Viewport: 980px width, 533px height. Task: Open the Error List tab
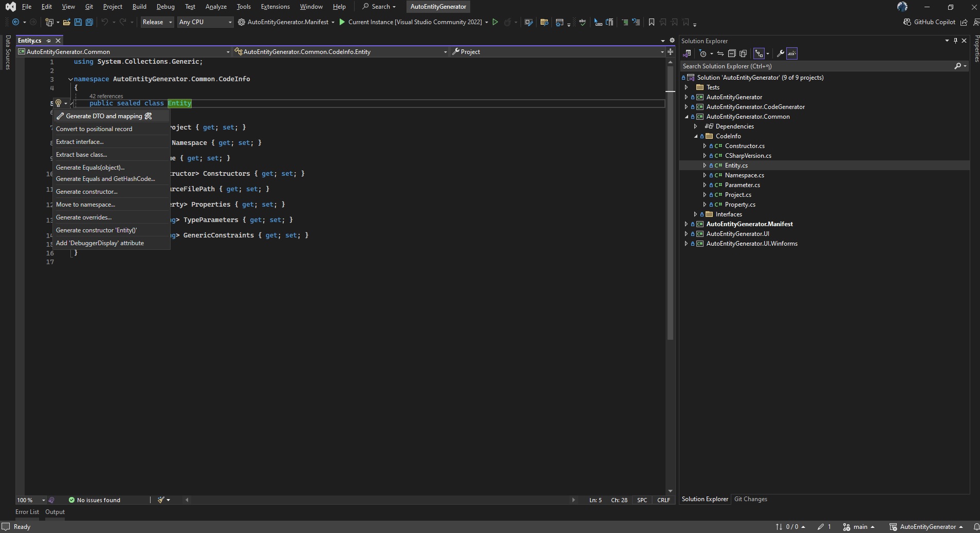click(27, 512)
